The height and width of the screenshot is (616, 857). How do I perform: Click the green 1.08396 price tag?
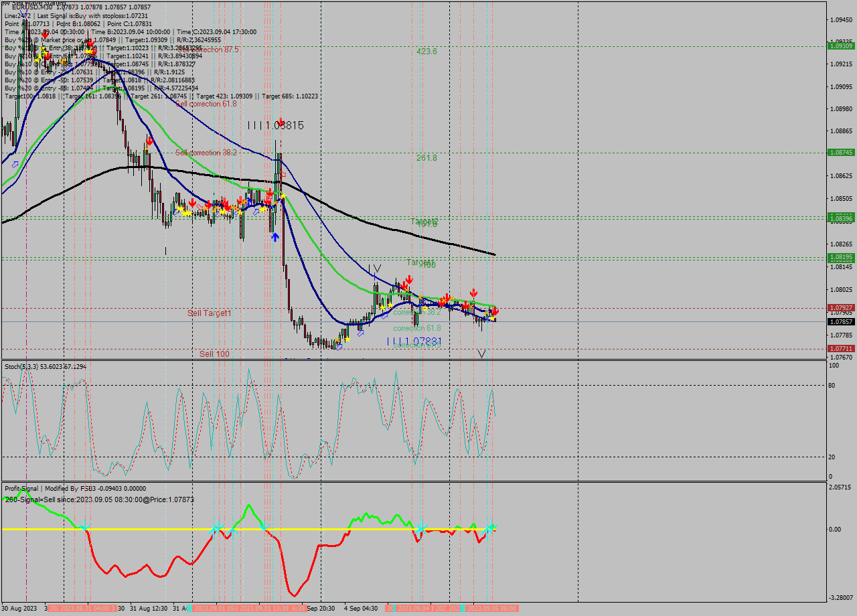[841, 218]
